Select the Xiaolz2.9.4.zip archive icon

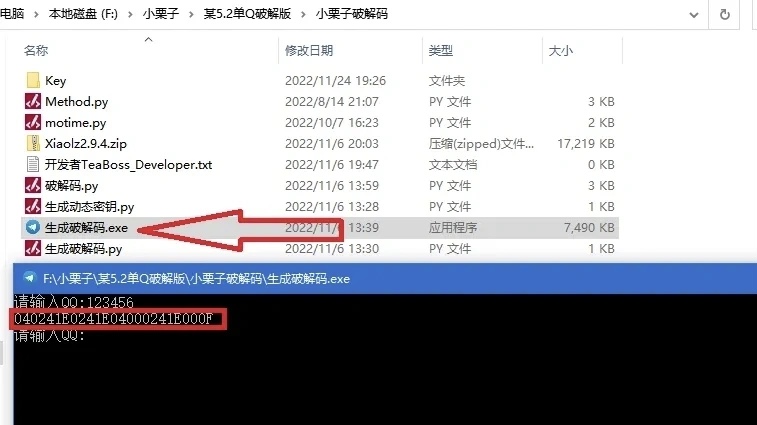click(x=33, y=143)
